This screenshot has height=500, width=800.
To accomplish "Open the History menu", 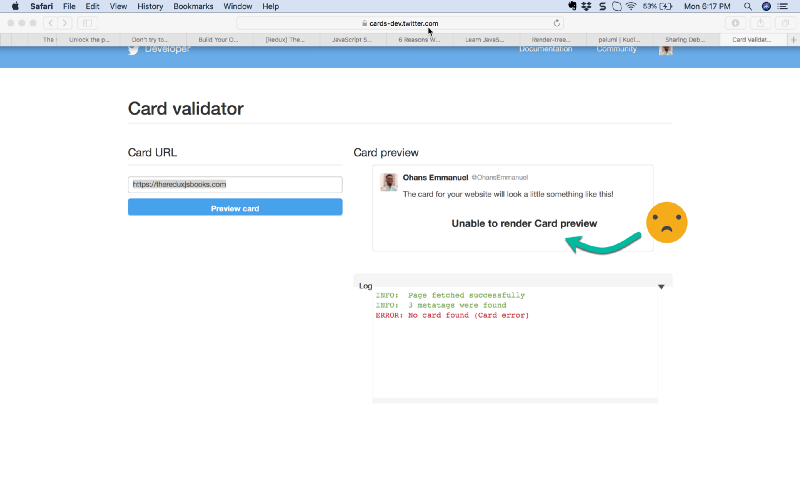I will click(x=150, y=6).
